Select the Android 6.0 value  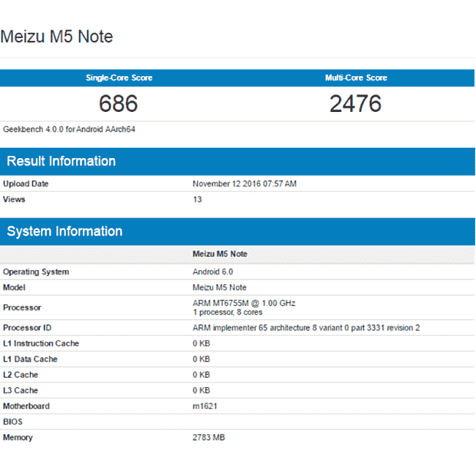213,272
